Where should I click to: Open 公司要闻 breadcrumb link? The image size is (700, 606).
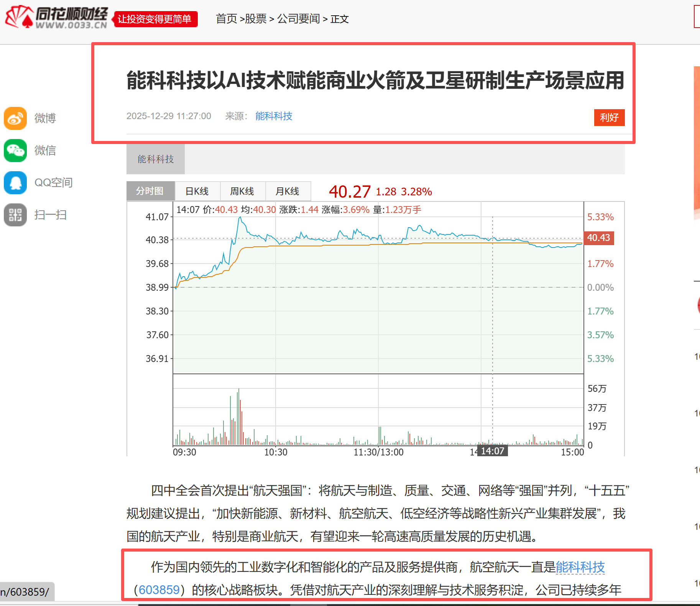pos(299,19)
